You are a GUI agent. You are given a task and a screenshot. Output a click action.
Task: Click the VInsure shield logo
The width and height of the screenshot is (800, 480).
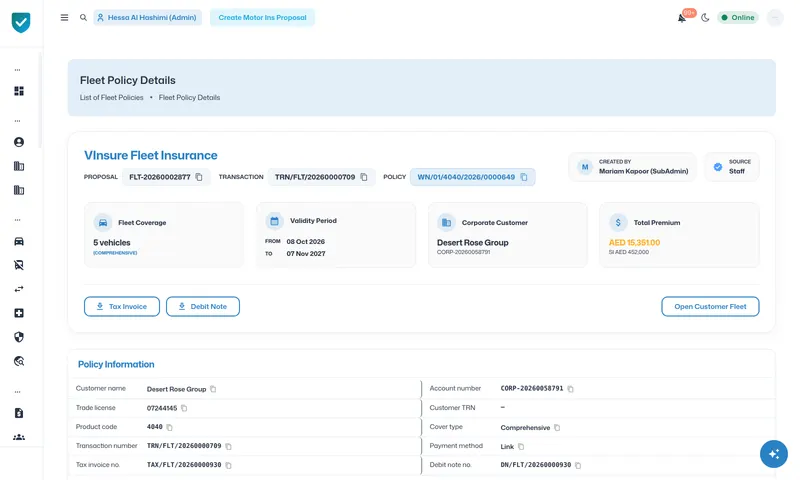point(21,22)
